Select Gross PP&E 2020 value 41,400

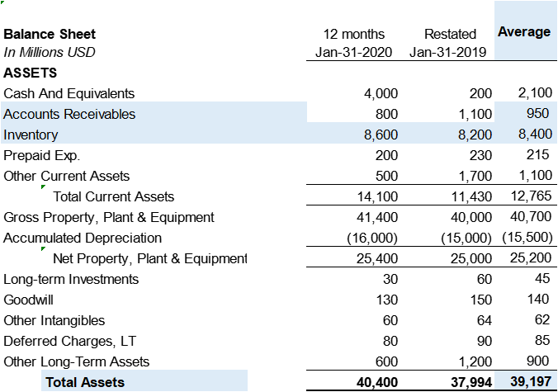pos(377,217)
